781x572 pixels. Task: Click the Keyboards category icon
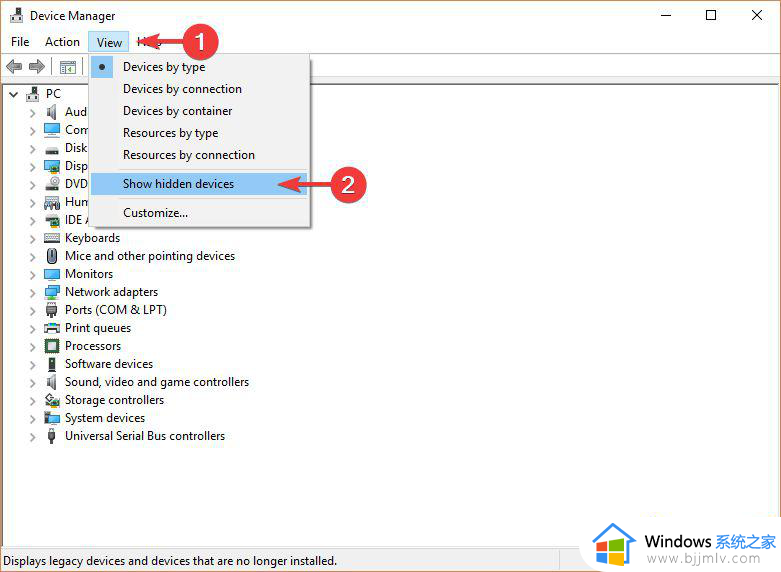pyautogui.click(x=52, y=238)
